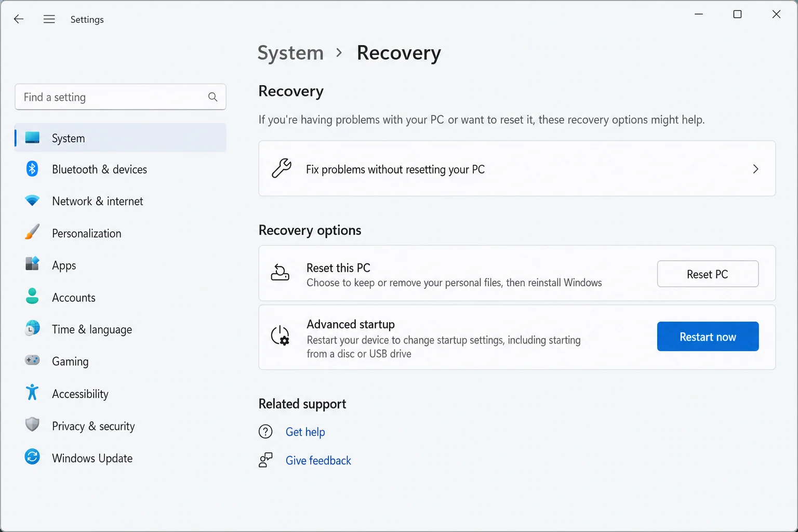This screenshot has height=532, width=798.
Task: Click 'Choose to keep or remove' description
Action: click(454, 283)
